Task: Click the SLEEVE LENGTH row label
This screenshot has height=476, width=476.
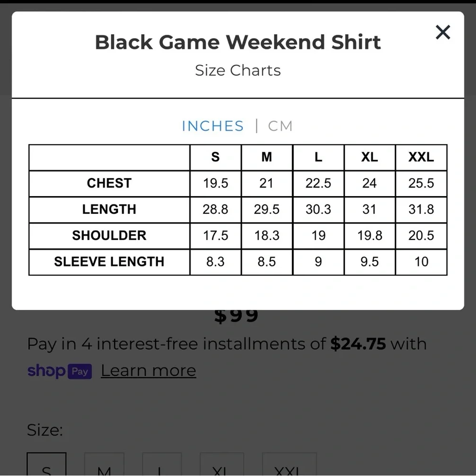Action: coord(109,262)
